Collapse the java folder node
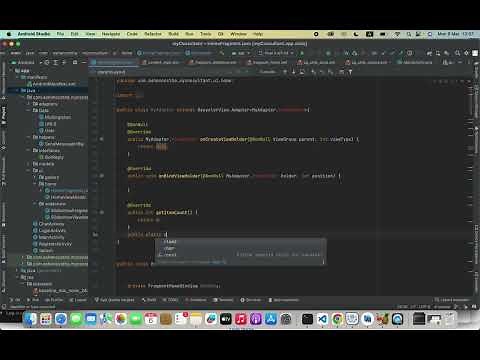Image resolution: width=480 pixels, height=360 pixels. point(17,90)
